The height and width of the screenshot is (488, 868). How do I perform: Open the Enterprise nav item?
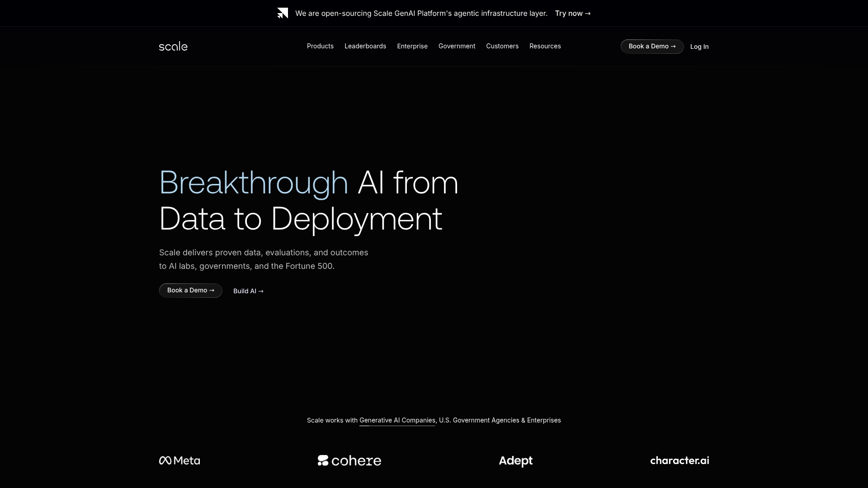[x=412, y=46]
